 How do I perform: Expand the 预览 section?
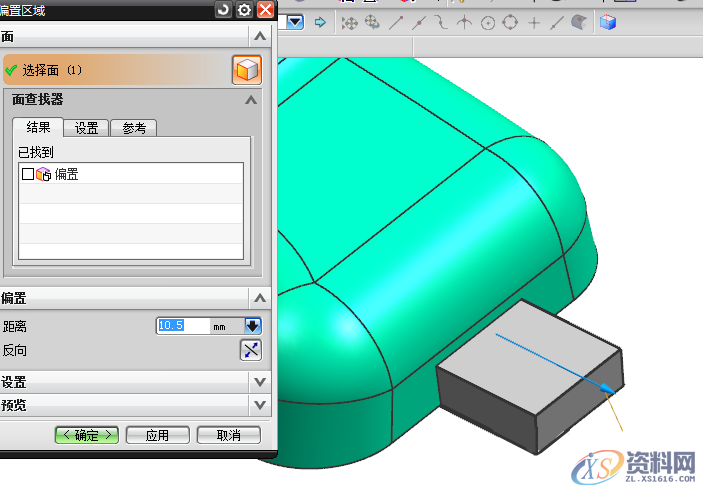tap(260, 405)
